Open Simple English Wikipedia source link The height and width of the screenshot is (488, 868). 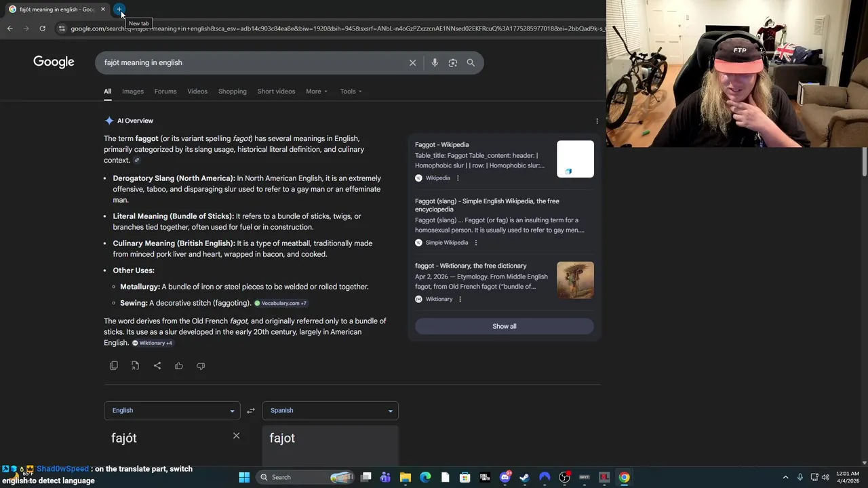tap(487, 205)
